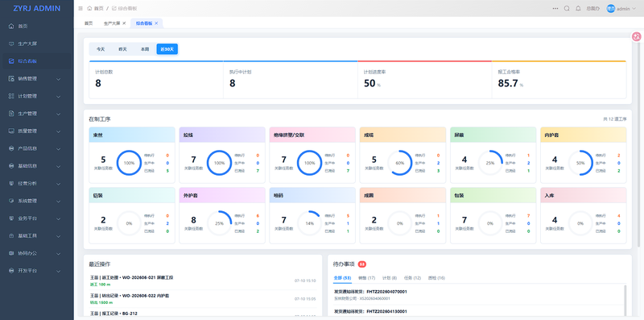644x320 pixels.
Task: Switch to the 生产大屏 page tab
Action: click(112, 23)
